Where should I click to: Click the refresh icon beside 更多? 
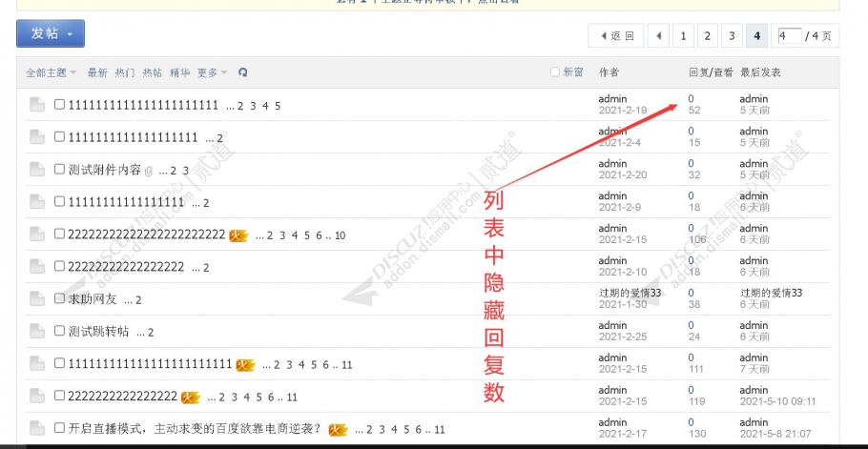(x=242, y=72)
